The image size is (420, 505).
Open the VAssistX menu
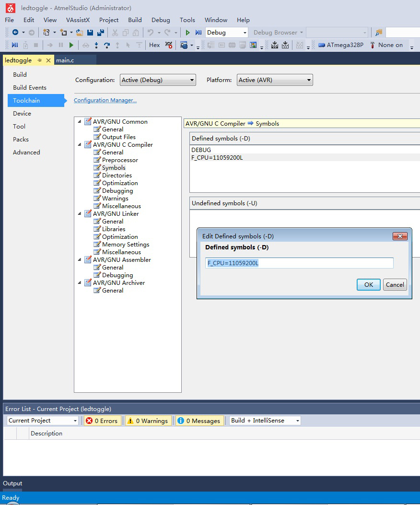[78, 20]
